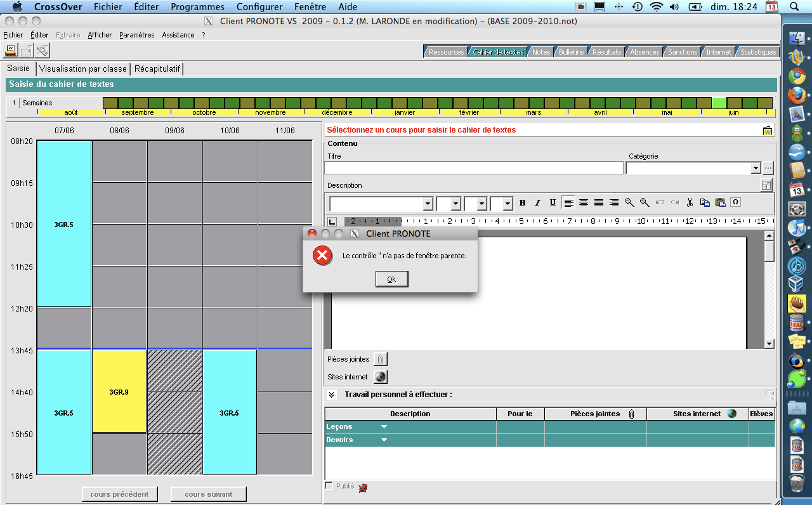Image resolution: width=812 pixels, height=505 pixels.
Task: Click the Pour le column header
Action: [x=520, y=414]
